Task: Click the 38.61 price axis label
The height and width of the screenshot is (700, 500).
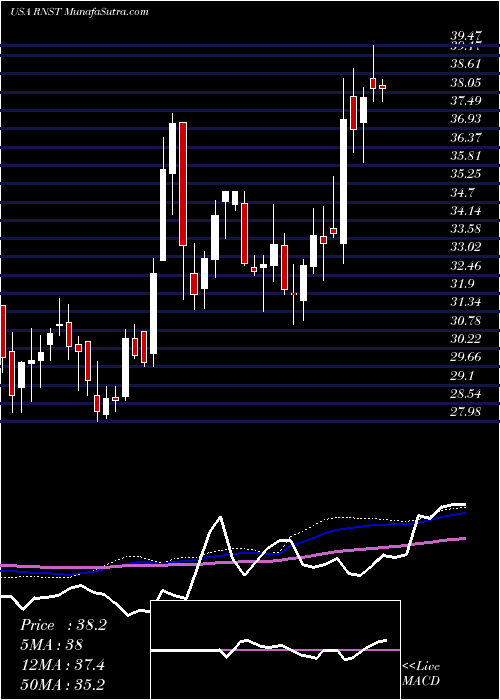Action: coord(466,64)
